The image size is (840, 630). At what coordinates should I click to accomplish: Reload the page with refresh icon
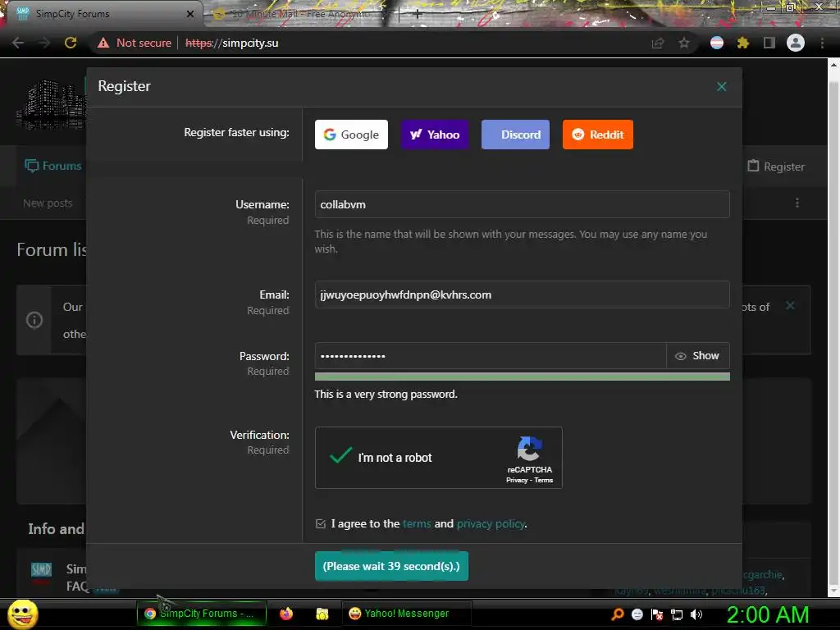(x=71, y=43)
